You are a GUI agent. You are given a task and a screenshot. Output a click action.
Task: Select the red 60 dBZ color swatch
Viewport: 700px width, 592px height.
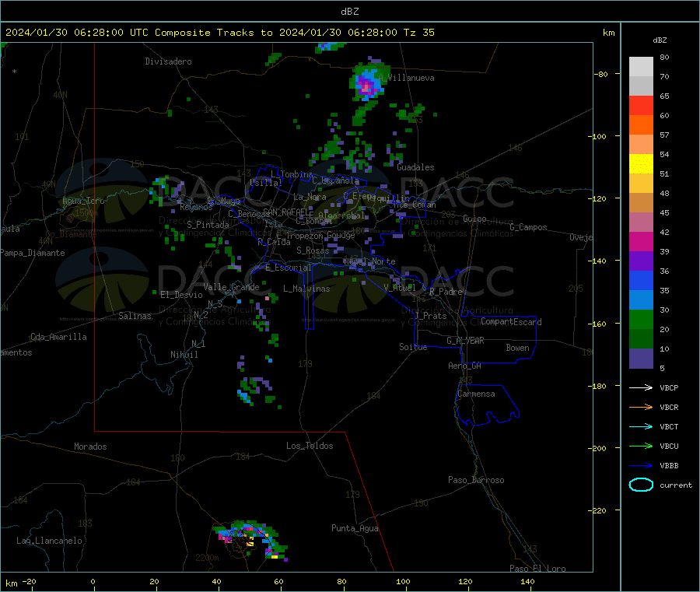click(x=641, y=105)
